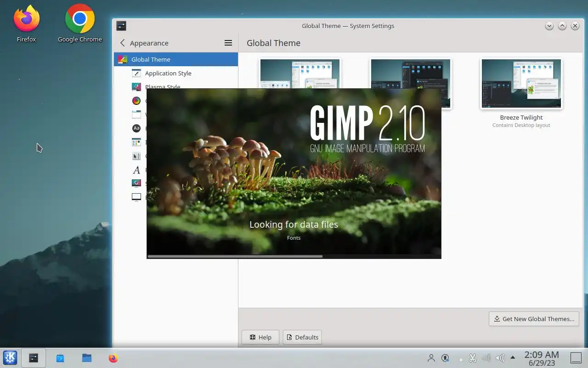588x368 pixels.
Task: Select the light Breeze theme thumbnail
Action: pyautogui.click(x=300, y=74)
